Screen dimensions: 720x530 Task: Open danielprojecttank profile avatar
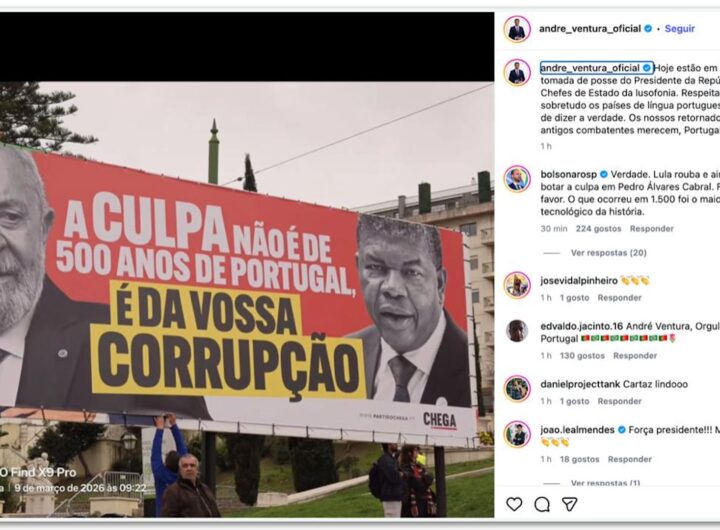tap(517, 389)
